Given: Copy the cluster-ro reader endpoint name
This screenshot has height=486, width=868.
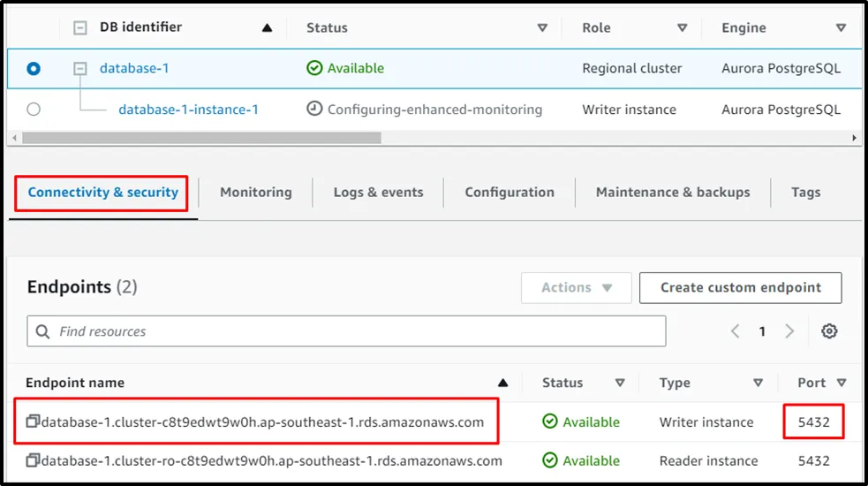Looking at the screenshot, I should [33, 461].
